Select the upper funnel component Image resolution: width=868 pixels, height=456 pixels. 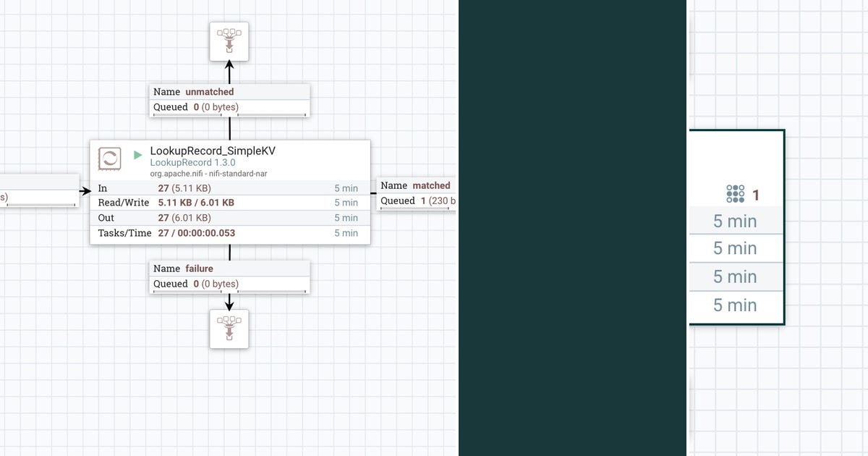tap(229, 41)
